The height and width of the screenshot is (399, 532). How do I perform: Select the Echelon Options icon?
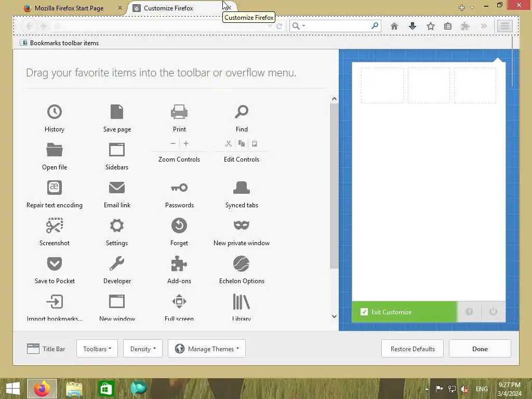coord(242,263)
